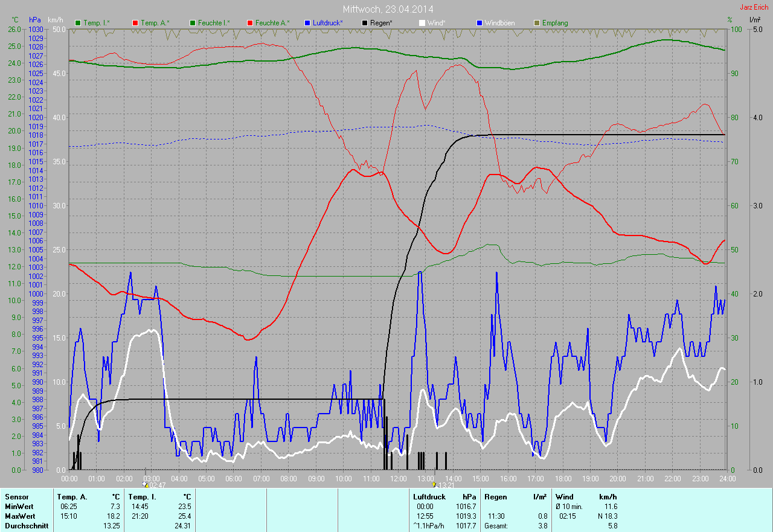Viewport: 773px width, 532px height.
Task: Click the 'Ø 10 min.' wind label
Action: (x=569, y=507)
